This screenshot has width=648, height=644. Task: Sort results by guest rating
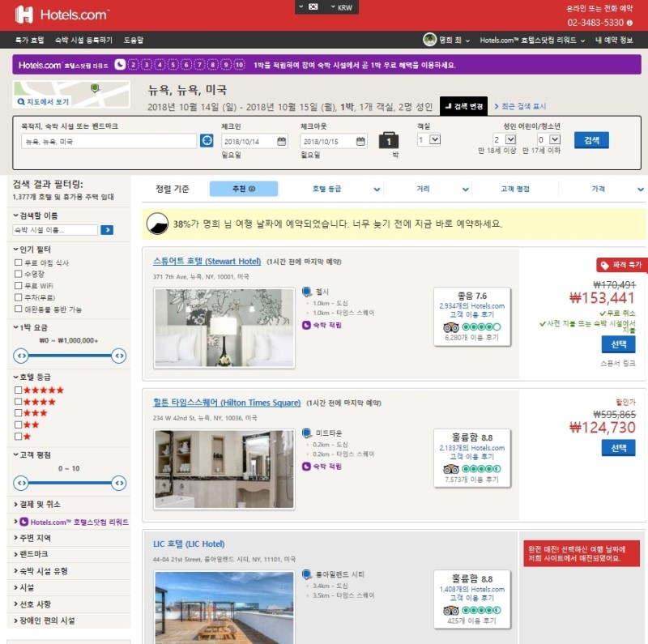tap(515, 189)
